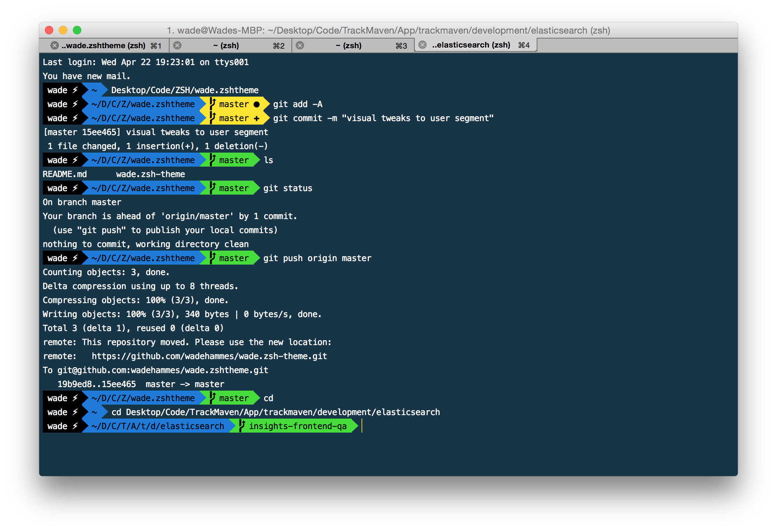777x532 pixels.
Task: Close the elasticsearch tab via its X icon
Action: click(422, 45)
